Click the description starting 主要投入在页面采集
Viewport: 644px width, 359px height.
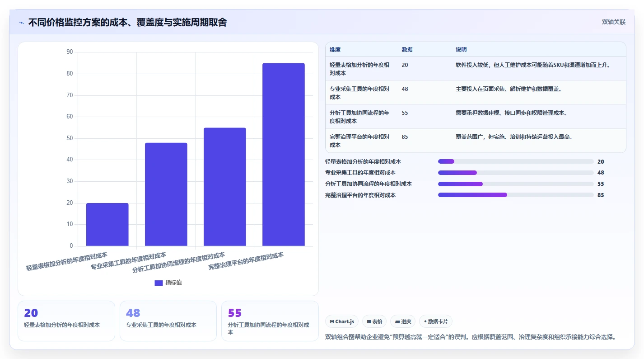[509, 89]
